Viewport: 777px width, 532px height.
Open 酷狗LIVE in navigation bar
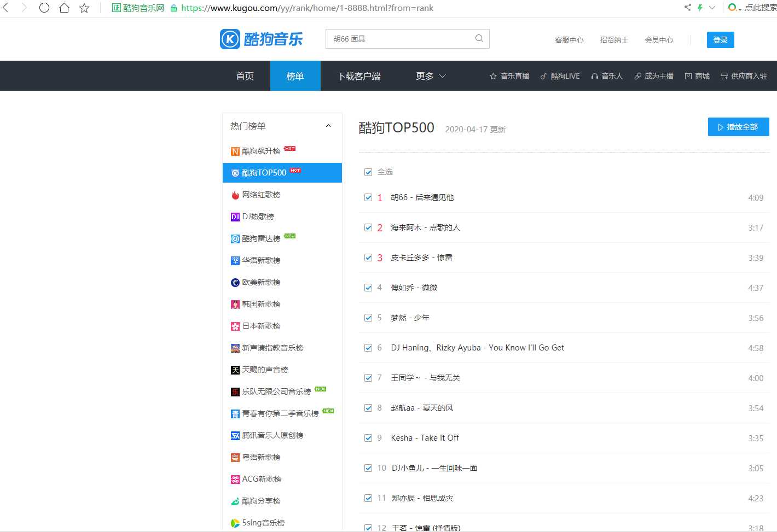560,76
